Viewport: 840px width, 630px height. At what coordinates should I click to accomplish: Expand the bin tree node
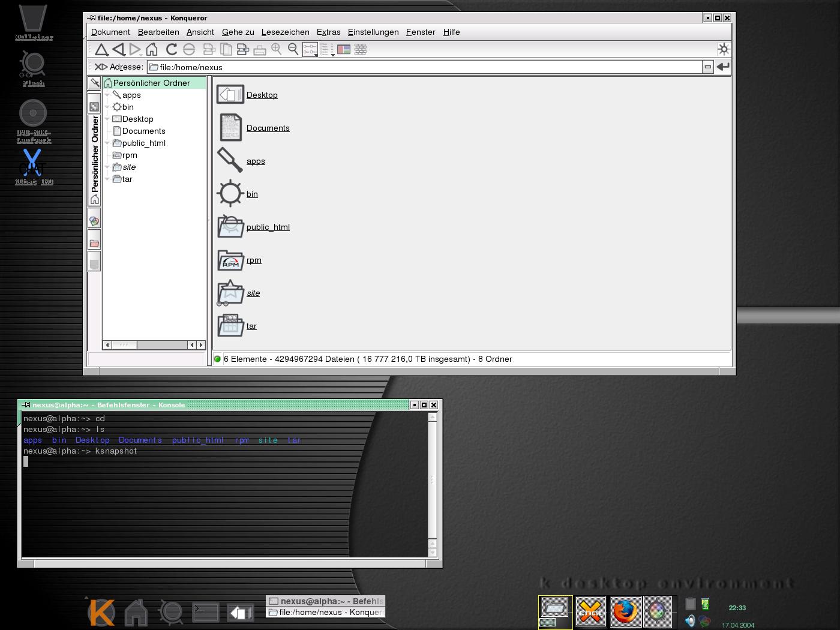pyautogui.click(x=107, y=107)
